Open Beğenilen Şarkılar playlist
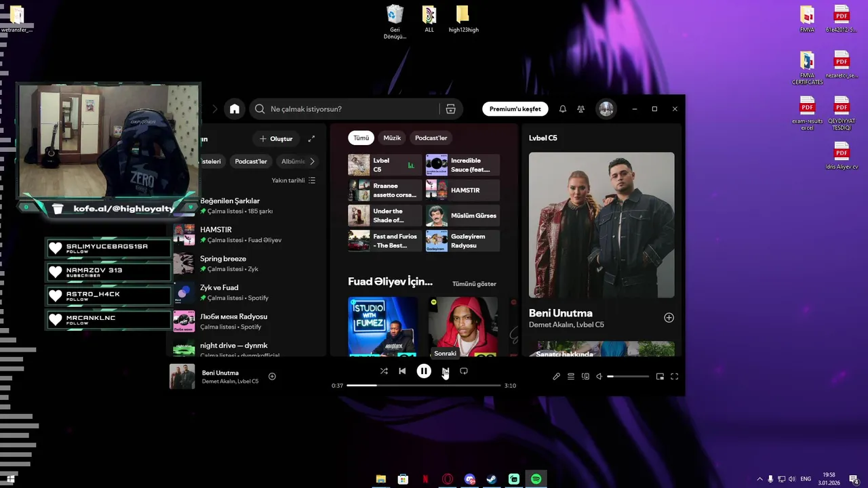The height and width of the screenshot is (488, 868). pos(245,205)
